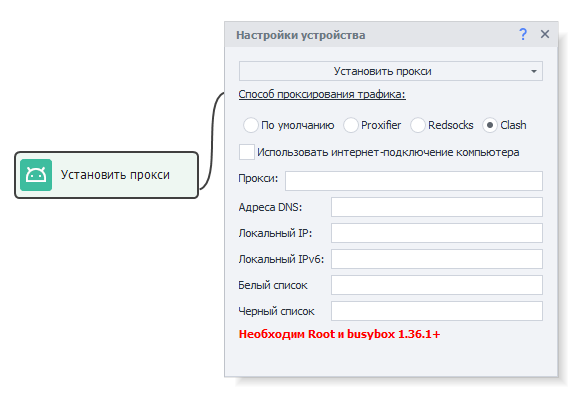Image resolution: width=588 pixels, height=410 pixels.
Task: Click the green Android robot icon
Action: point(36,175)
